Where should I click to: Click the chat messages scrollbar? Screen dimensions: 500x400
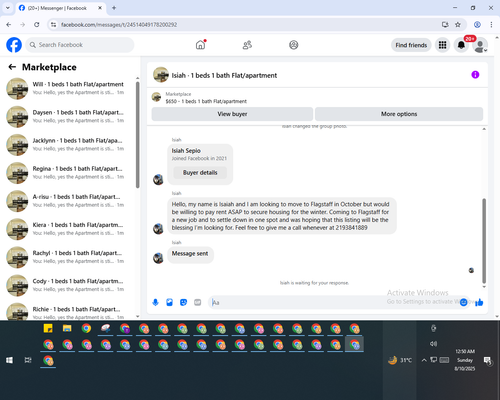(484, 241)
